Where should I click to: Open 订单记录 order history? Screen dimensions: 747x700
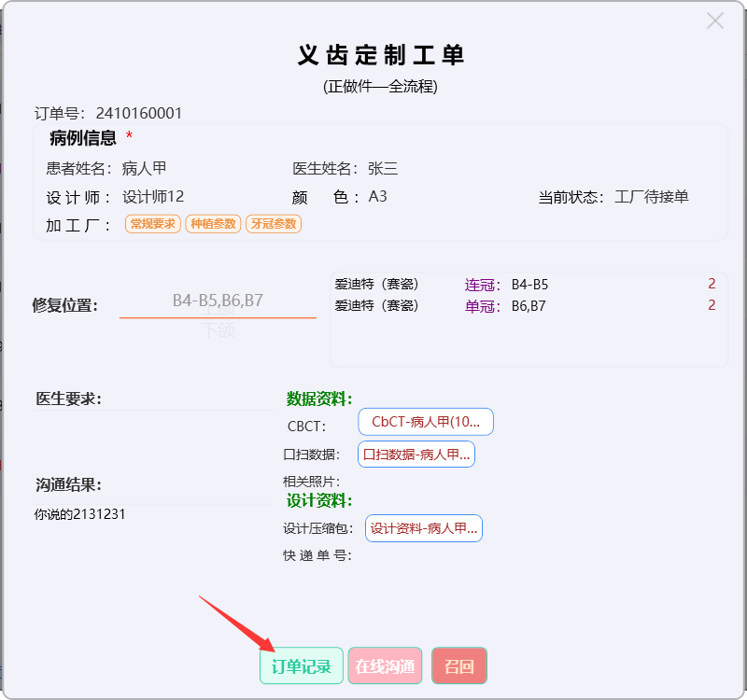(x=301, y=666)
